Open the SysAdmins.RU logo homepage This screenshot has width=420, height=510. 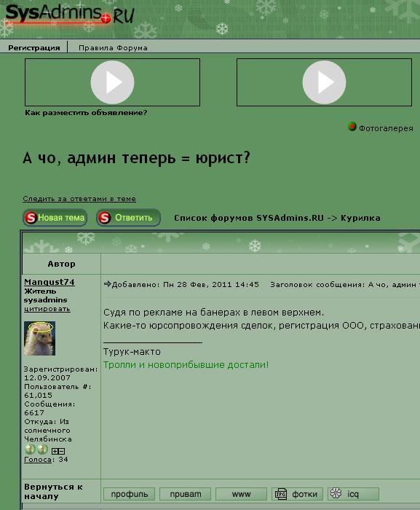click(x=70, y=15)
